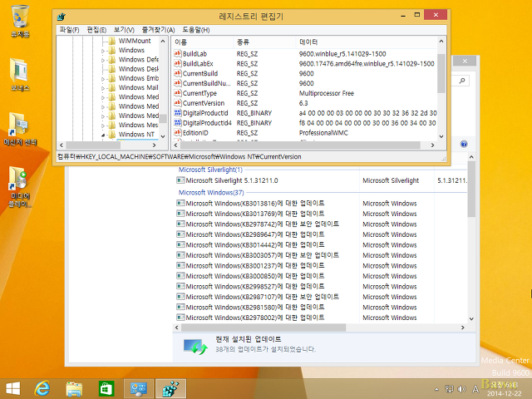Select the KB2978002 update row

(x=321, y=318)
